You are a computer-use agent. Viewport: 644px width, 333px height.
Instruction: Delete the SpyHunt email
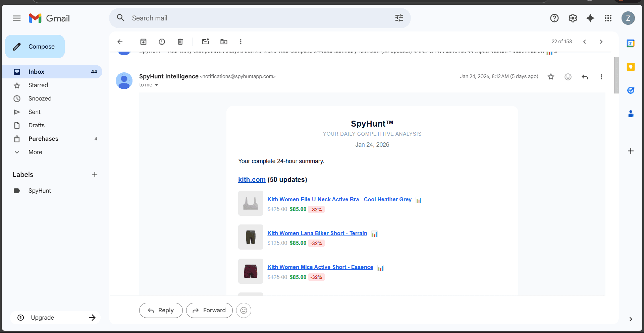pos(180,42)
